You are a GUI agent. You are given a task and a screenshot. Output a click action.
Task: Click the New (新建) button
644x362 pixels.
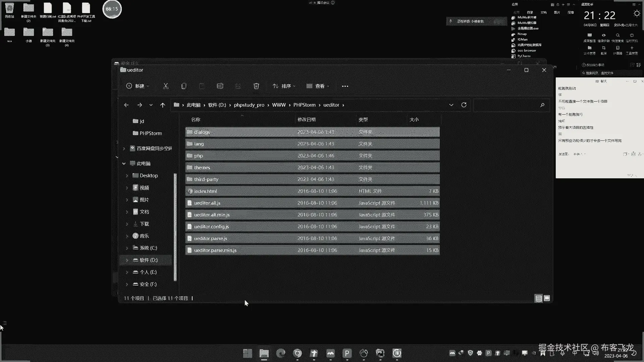point(138,86)
